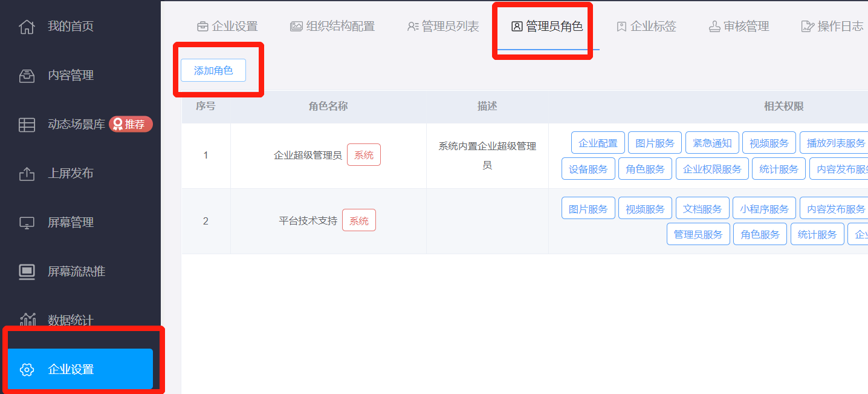868x394 pixels.
Task: Click the gear icon in 企业设置 sidebar item
Action: 27,369
